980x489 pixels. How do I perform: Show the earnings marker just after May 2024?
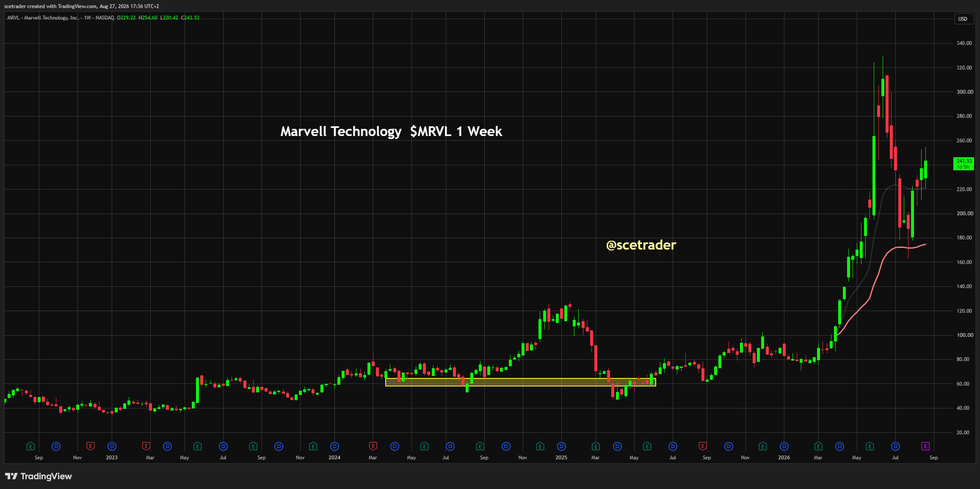click(x=424, y=446)
